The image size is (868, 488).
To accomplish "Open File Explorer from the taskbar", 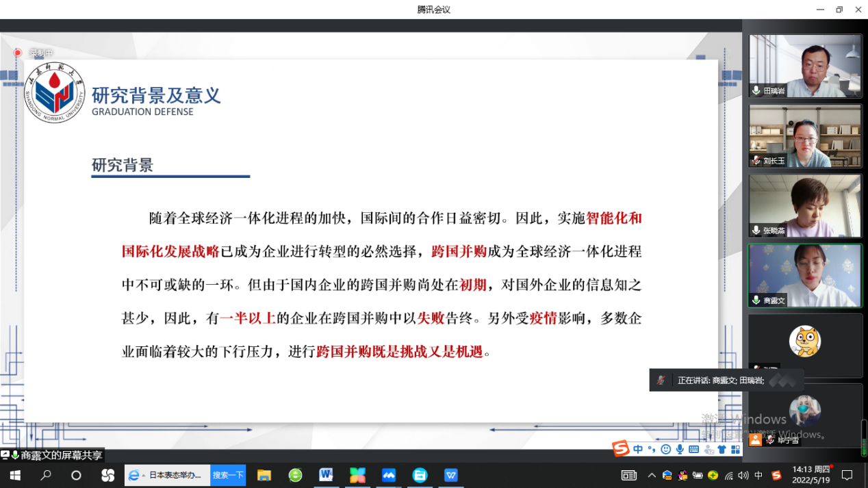I will (x=264, y=475).
